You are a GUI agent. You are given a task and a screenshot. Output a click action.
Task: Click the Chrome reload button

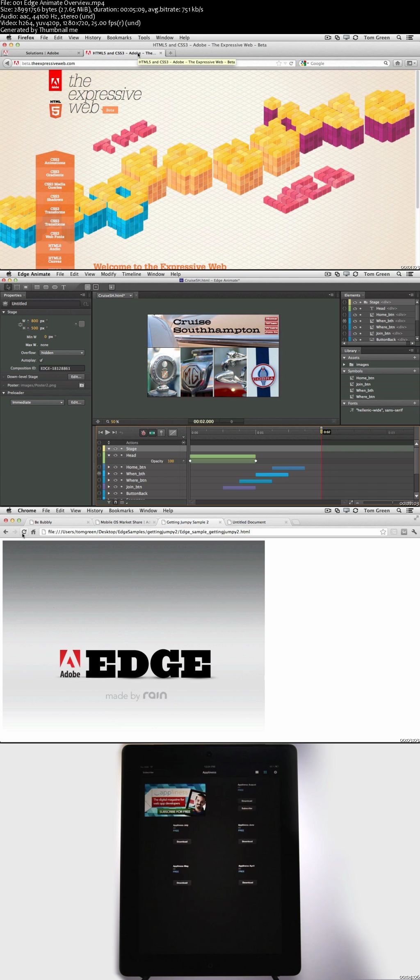coord(24,532)
